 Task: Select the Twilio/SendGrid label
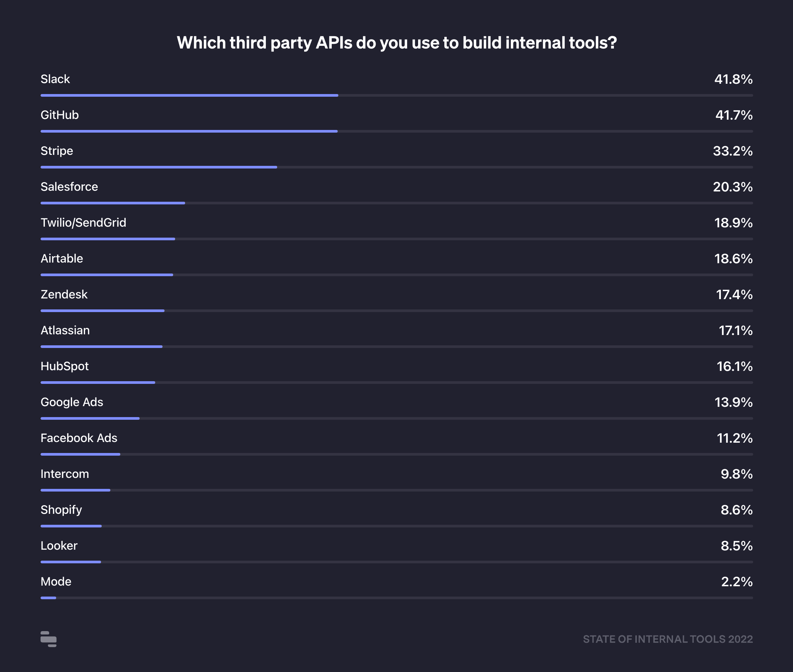83,222
